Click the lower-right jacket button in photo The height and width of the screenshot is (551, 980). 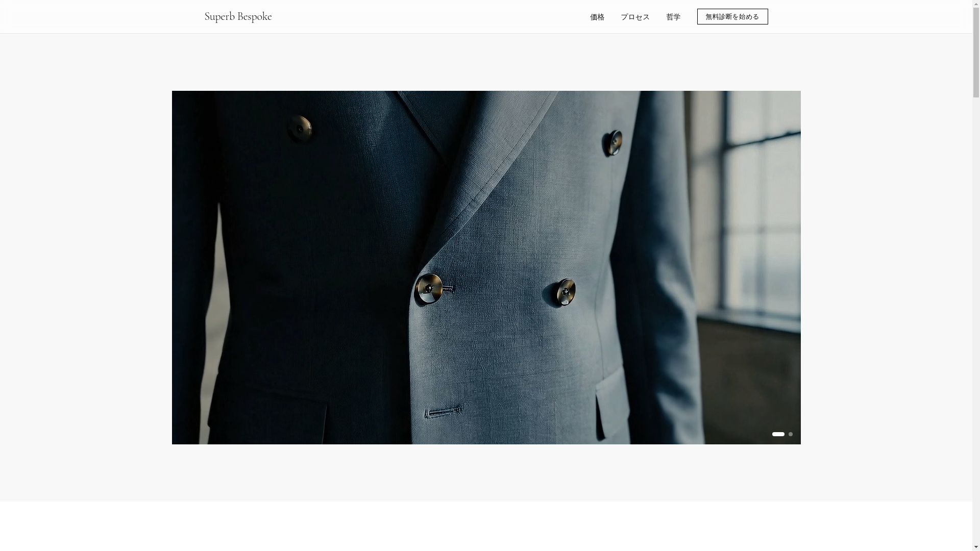click(565, 292)
